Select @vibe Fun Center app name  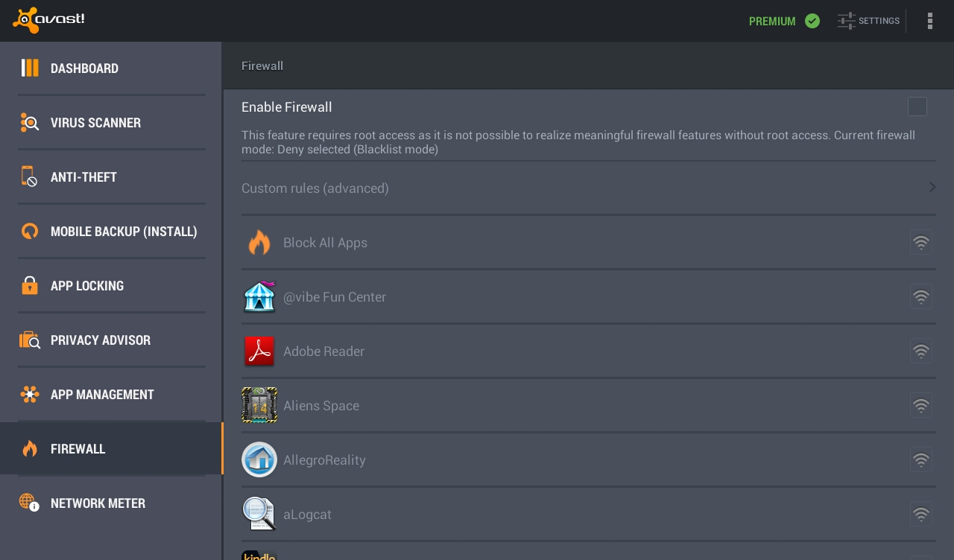[335, 297]
